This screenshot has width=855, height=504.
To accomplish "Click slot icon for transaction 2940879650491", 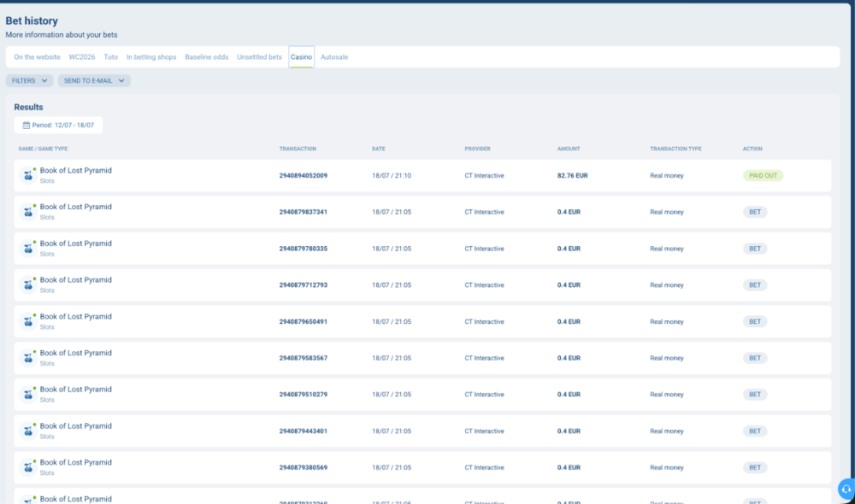I will pyautogui.click(x=28, y=321).
